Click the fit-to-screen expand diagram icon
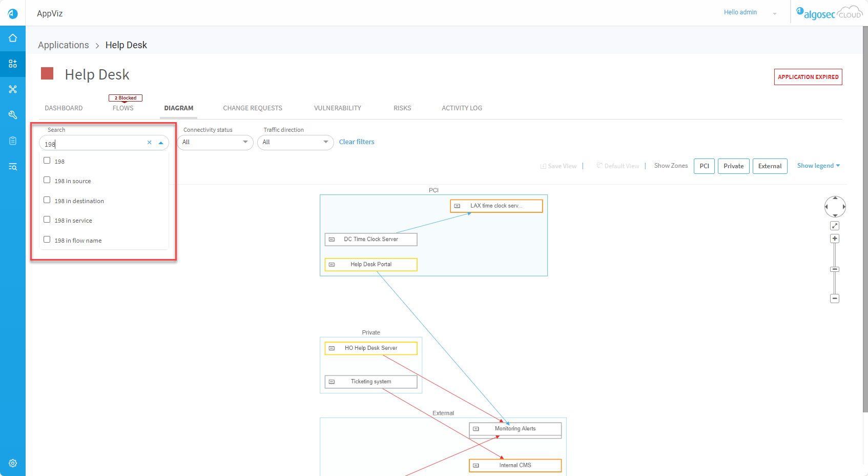 [x=835, y=226]
